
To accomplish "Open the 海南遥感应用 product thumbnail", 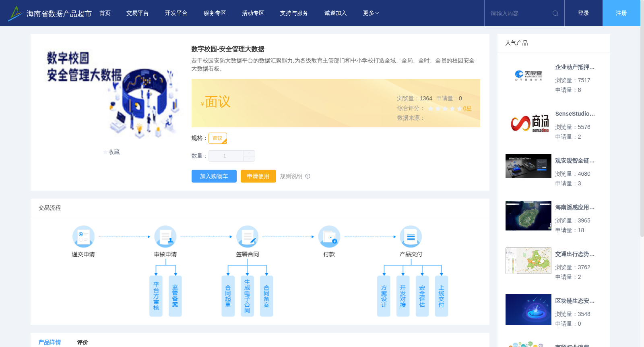I will [x=528, y=216].
